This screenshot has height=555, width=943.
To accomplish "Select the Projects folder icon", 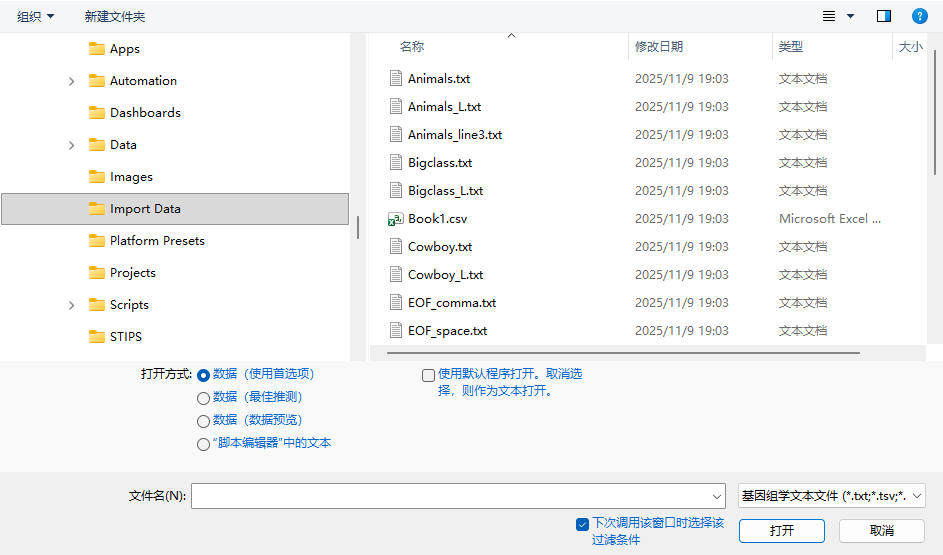I will [96, 272].
